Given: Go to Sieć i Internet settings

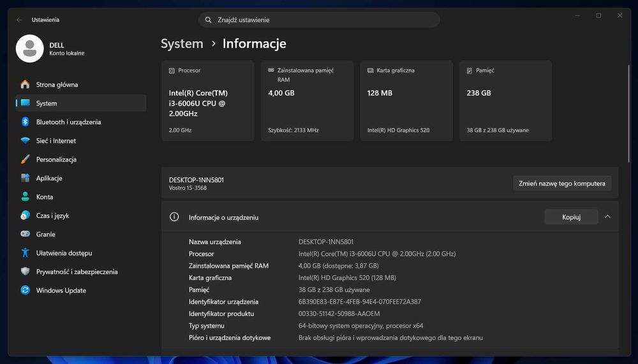Looking at the screenshot, I should click(81, 140).
